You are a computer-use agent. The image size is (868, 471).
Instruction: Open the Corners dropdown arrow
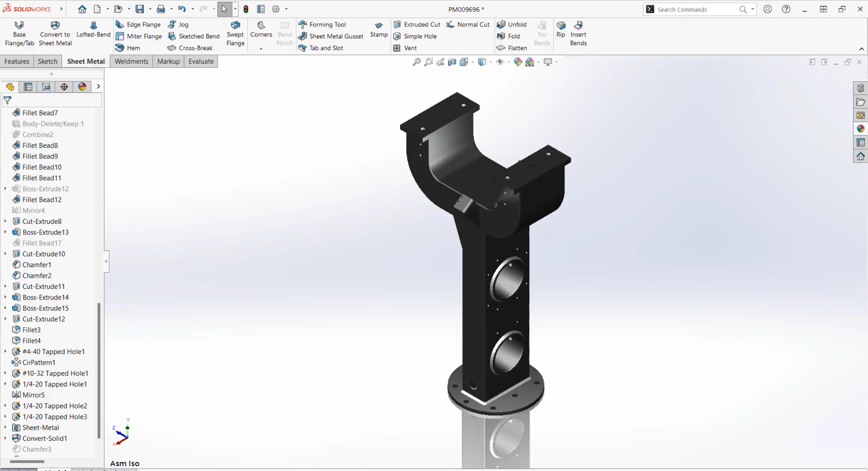pyautogui.click(x=261, y=49)
